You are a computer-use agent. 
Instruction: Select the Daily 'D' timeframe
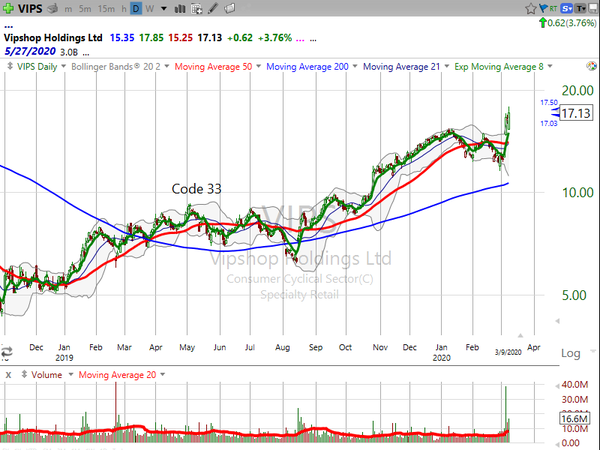(136, 8)
